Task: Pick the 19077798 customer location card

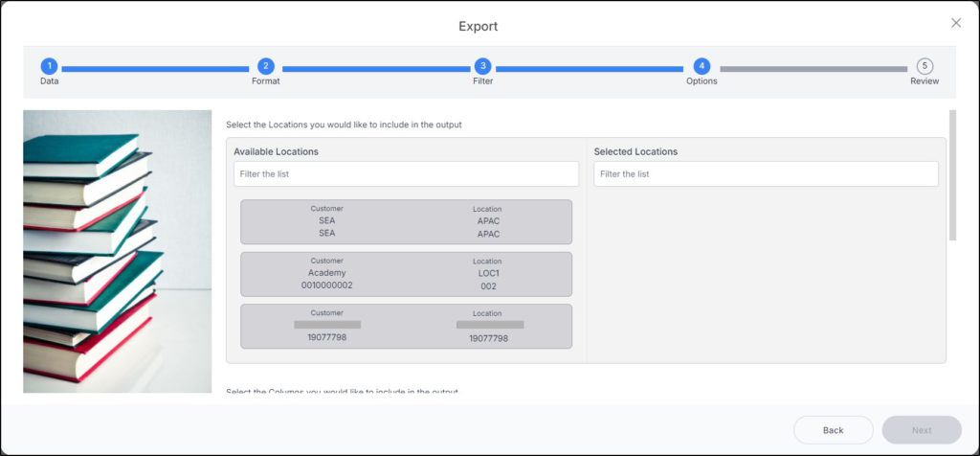Action: [x=406, y=326]
